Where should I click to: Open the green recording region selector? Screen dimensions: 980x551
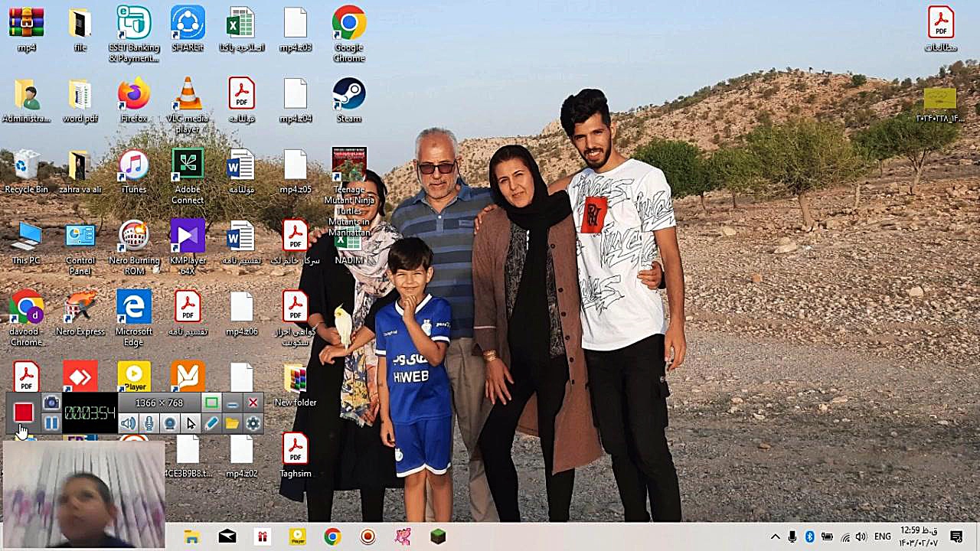[211, 403]
